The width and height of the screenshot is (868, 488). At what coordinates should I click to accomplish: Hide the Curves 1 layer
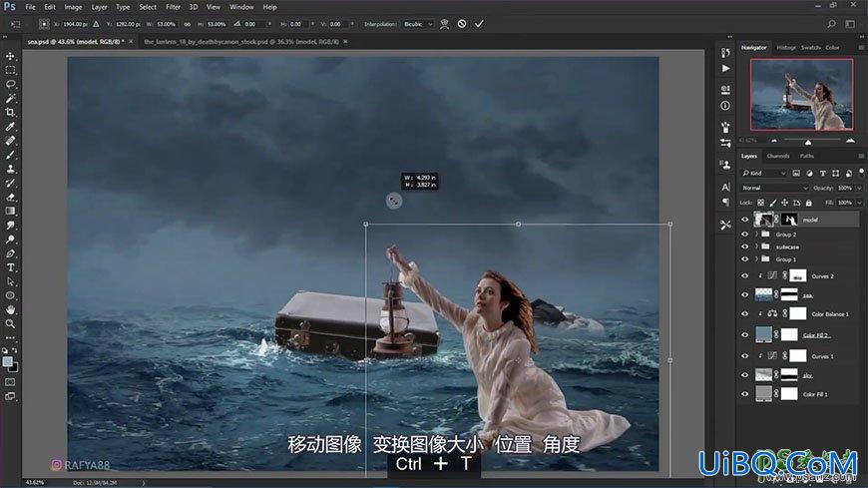click(745, 356)
